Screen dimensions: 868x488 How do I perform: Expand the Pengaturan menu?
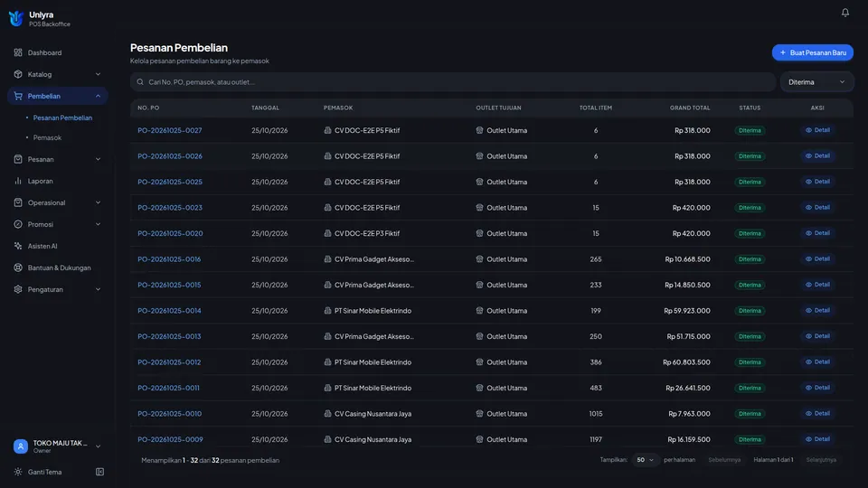(x=57, y=289)
